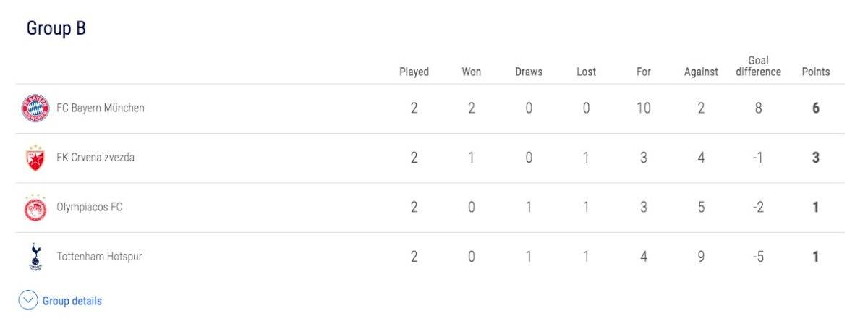Click the Group B heading
This screenshot has width=868, height=324.
[x=56, y=28]
